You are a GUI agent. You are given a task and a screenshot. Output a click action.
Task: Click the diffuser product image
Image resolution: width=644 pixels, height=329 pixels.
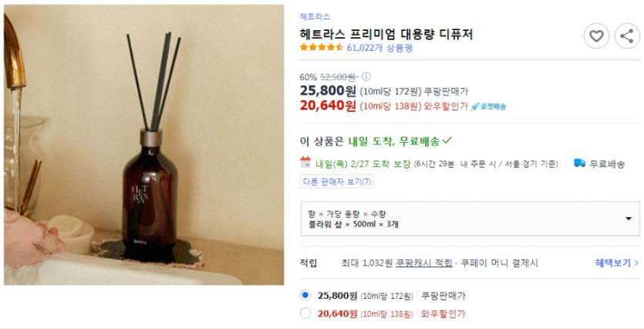tap(143, 144)
